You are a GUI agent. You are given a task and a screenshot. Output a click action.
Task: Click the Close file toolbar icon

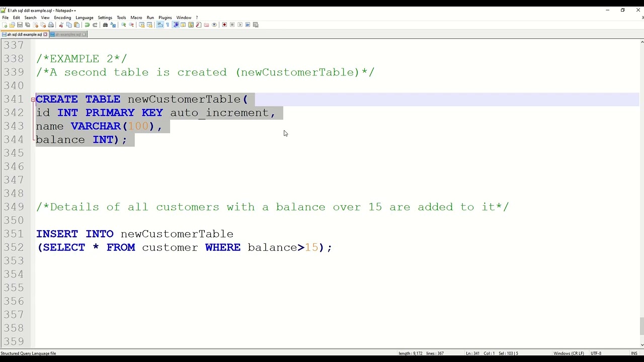click(x=36, y=25)
